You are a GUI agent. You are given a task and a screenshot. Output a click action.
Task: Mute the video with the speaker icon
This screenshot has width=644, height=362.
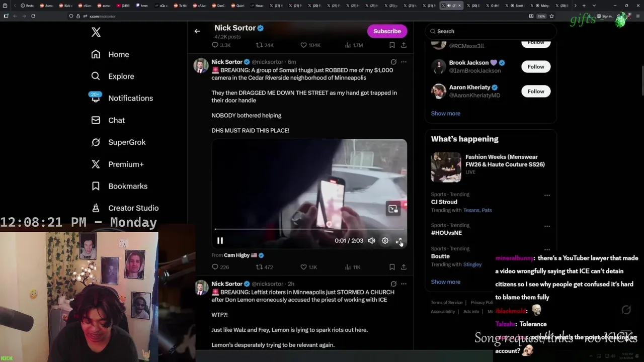coord(371,241)
